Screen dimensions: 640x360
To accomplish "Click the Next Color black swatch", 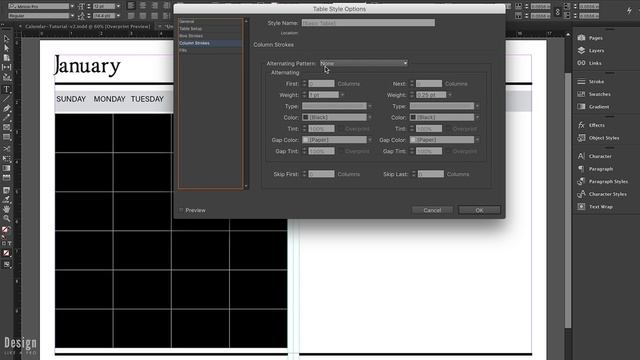I will point(413,117).
